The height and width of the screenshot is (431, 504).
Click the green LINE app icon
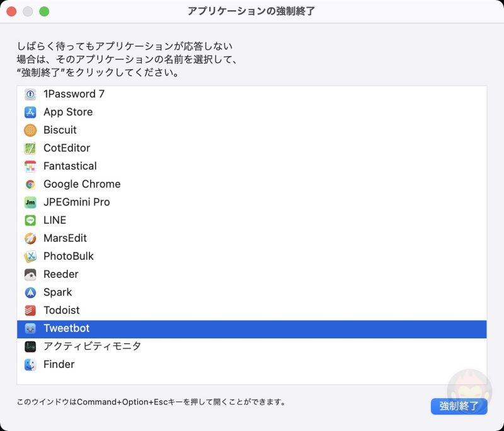(x=30, y=221)
